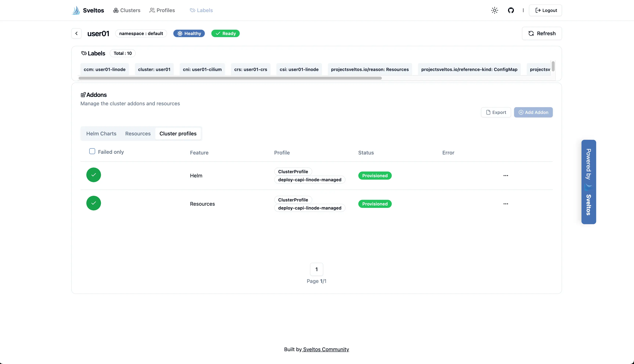Export the addons list
This screenshot has width=634, height=364.
[496, 112]
